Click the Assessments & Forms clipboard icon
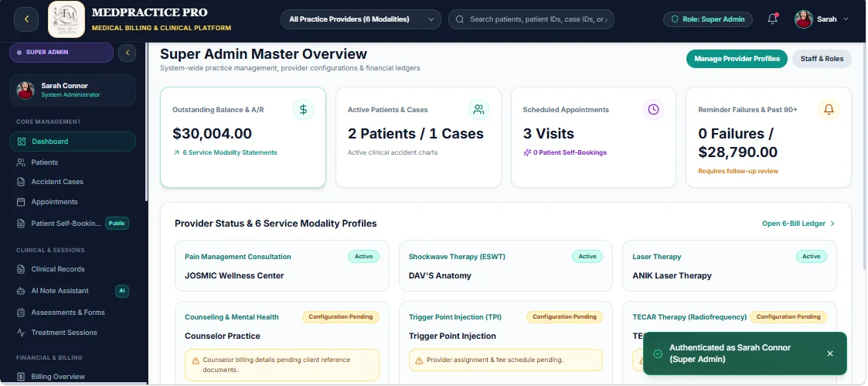 click(21, 313)
